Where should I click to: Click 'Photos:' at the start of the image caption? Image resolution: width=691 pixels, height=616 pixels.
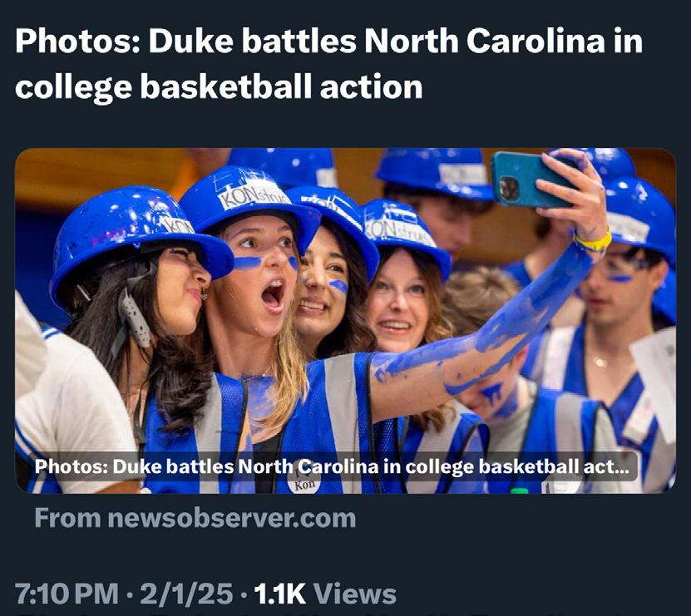67,467
